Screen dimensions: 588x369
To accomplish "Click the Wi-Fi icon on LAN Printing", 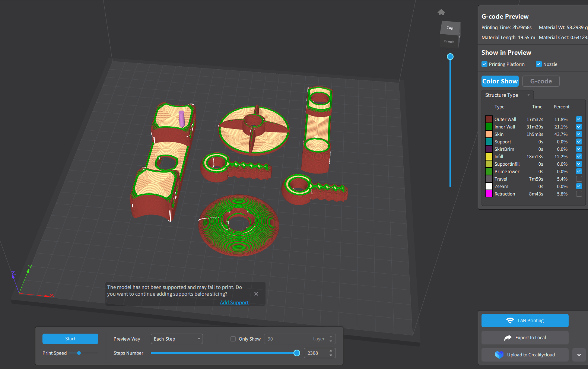I will 510,321.
